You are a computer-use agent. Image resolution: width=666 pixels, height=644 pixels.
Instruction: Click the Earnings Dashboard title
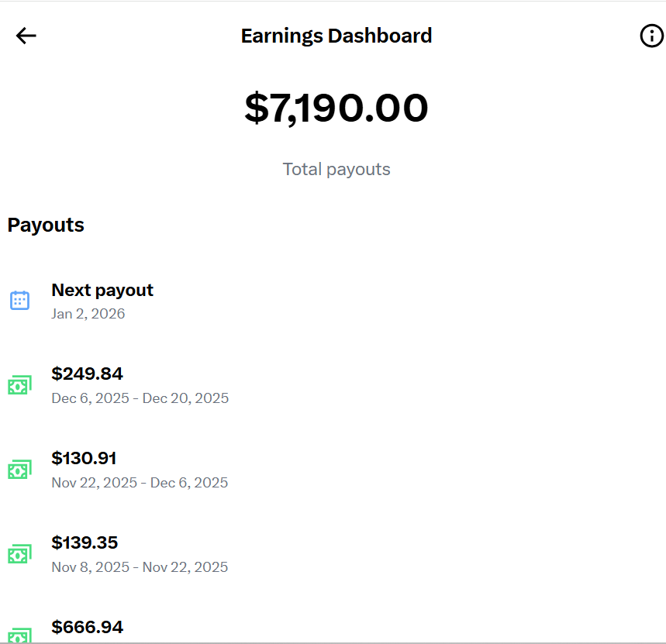pyautogui.click(x=336, y=36)
